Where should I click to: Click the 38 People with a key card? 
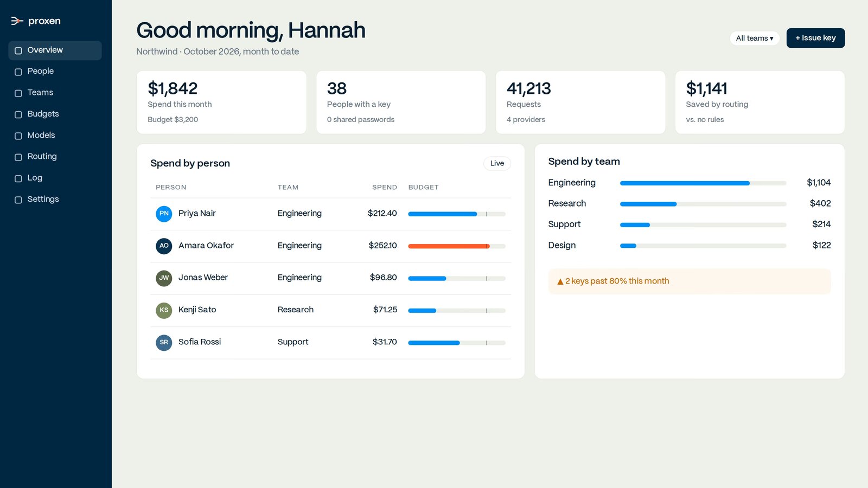pos(401,102)
